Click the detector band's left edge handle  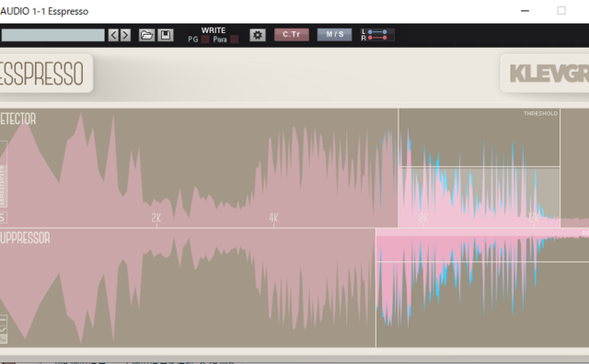pos(398,168)
